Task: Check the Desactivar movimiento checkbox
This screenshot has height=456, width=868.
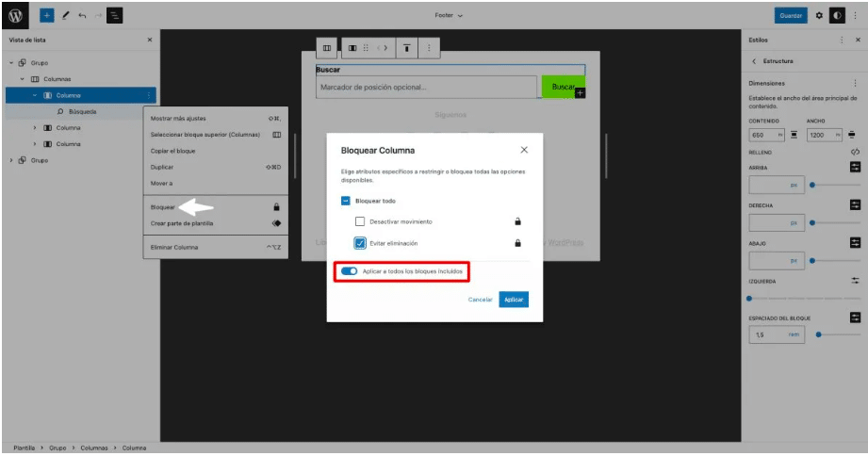Action: coord(360,221)
